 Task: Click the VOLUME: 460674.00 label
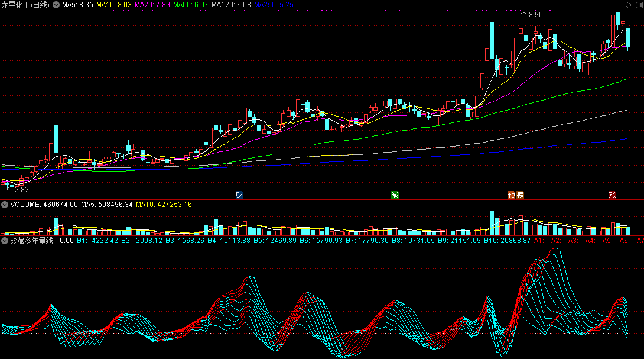(x=44, y=205)
